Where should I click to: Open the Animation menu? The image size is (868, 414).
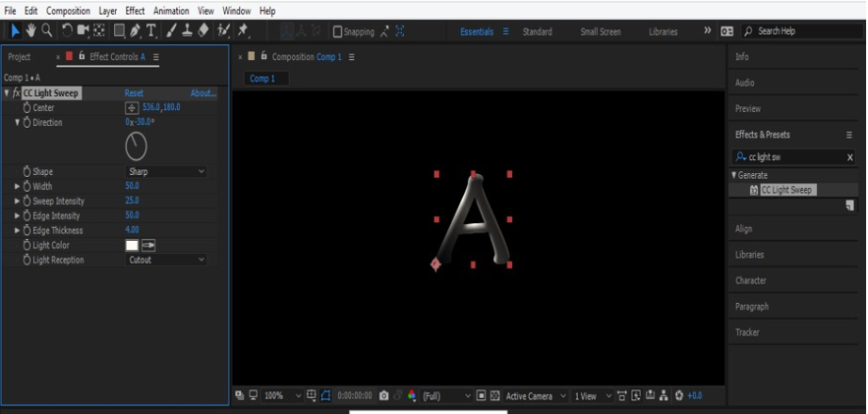tap(171, 11)
